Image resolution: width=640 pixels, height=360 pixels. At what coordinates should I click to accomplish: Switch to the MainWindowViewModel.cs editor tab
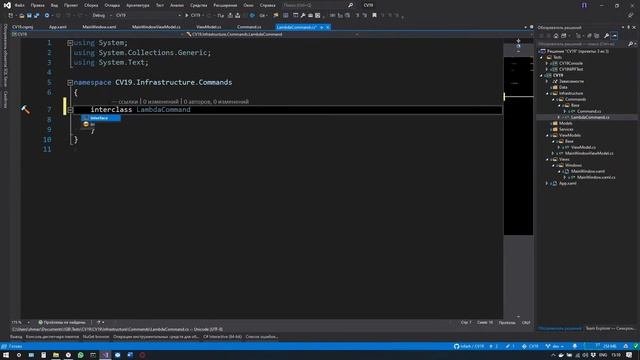coord(156,27)
